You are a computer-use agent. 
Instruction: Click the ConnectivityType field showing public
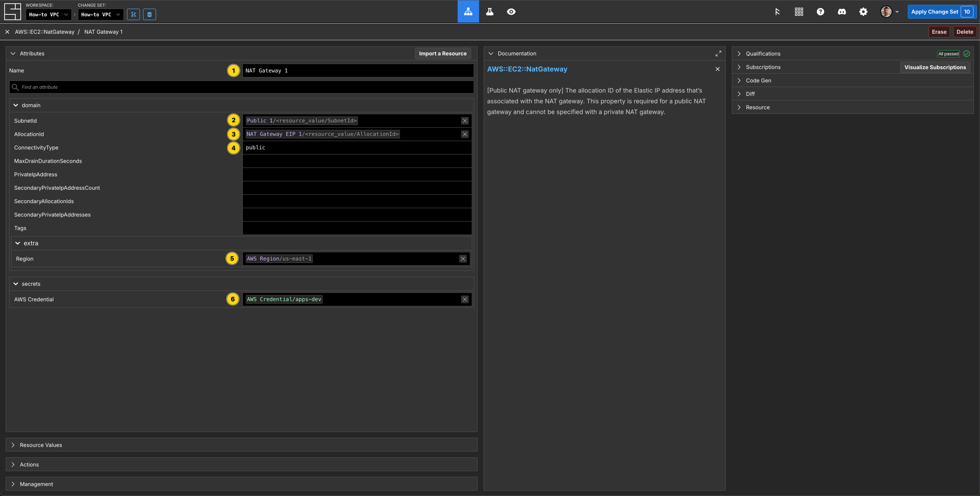point(357,147)
